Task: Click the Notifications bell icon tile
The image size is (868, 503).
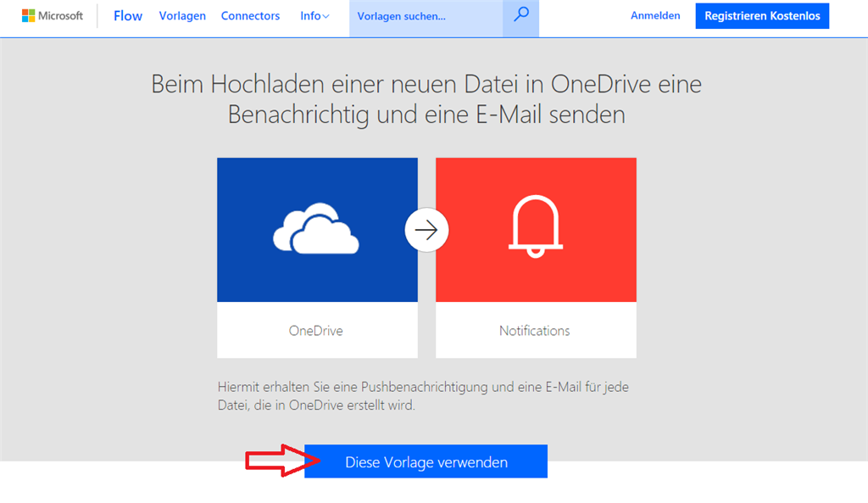Action: [536, 230]
